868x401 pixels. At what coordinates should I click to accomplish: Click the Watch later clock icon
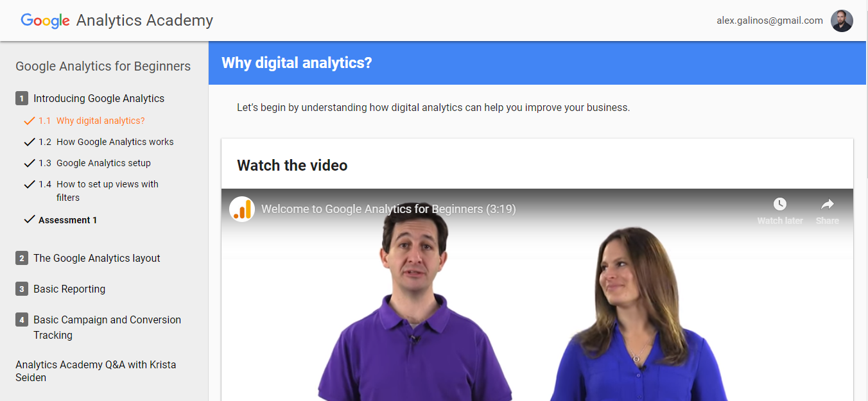coord(779,204)
